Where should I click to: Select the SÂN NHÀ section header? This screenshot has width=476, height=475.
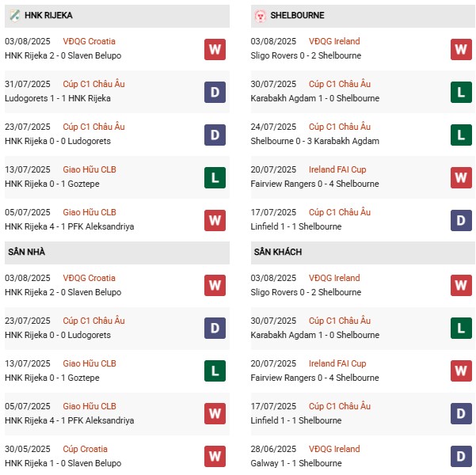29,252
